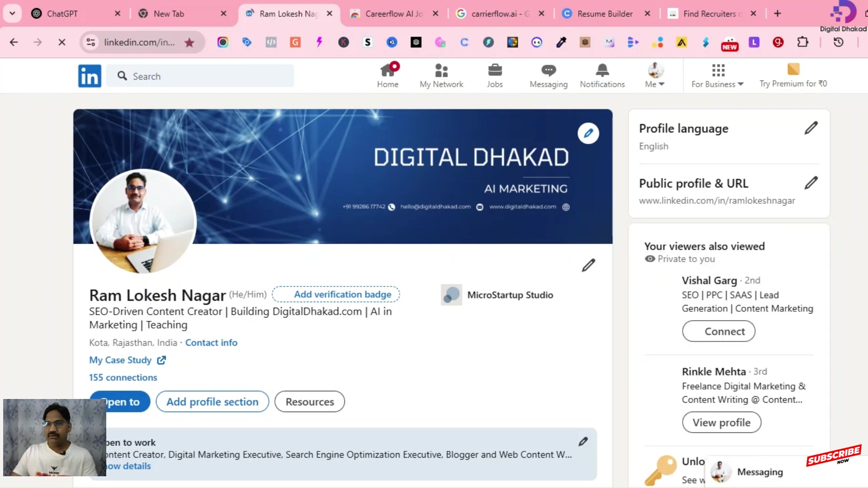Stop page loading with X button
868x488 pixels.
click(62, 42)
